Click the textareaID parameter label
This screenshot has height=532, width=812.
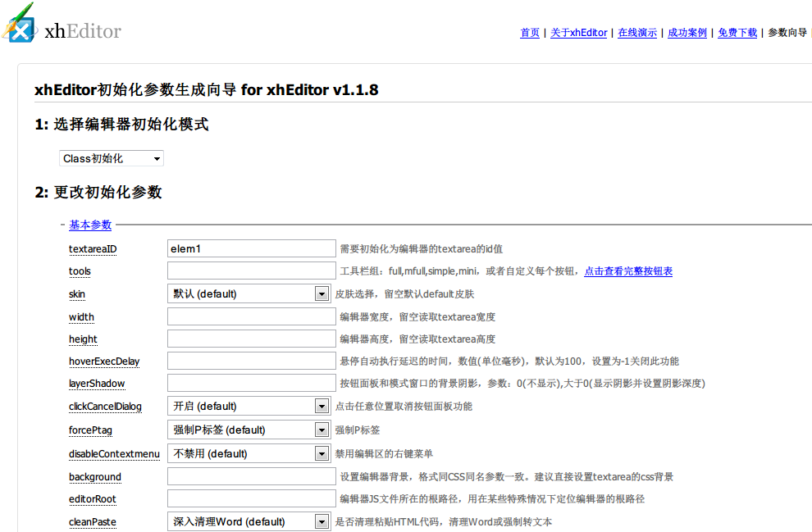coord(93,249)
